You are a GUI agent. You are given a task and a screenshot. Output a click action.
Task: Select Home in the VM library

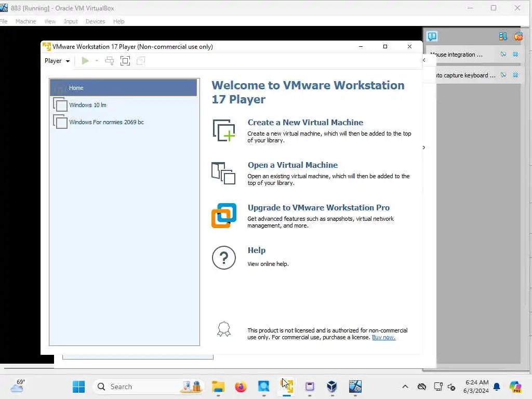124,88
